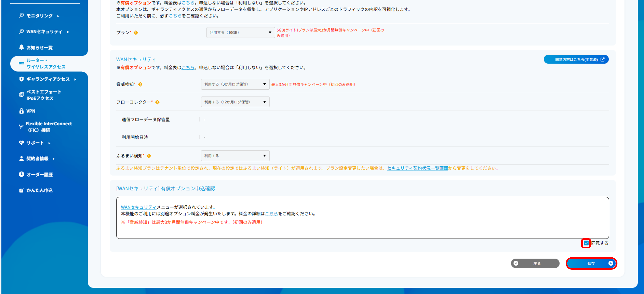Click the warning icon beside ふるまい検知
Screen dimensions: 644x294
pos(149,156)
